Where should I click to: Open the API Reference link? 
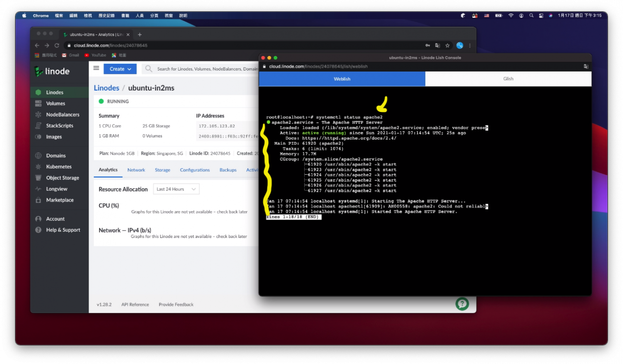point(135,305)
